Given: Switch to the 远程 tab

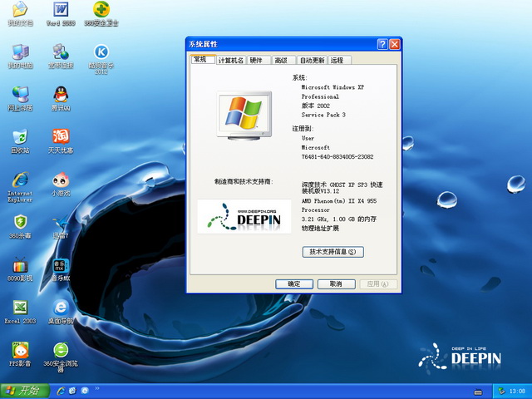Looking at the screenshot, I should tap(340, 60).
